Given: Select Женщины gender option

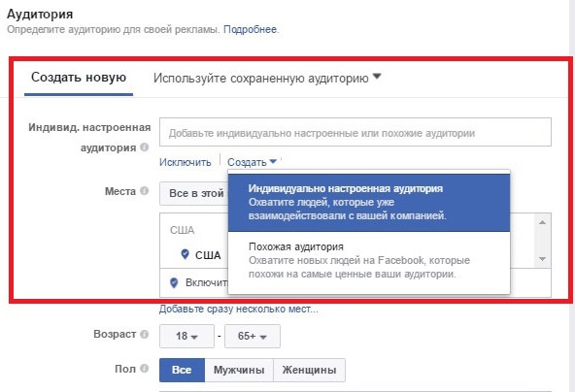Looking at the screenshot, I should [x=309, y=370].
